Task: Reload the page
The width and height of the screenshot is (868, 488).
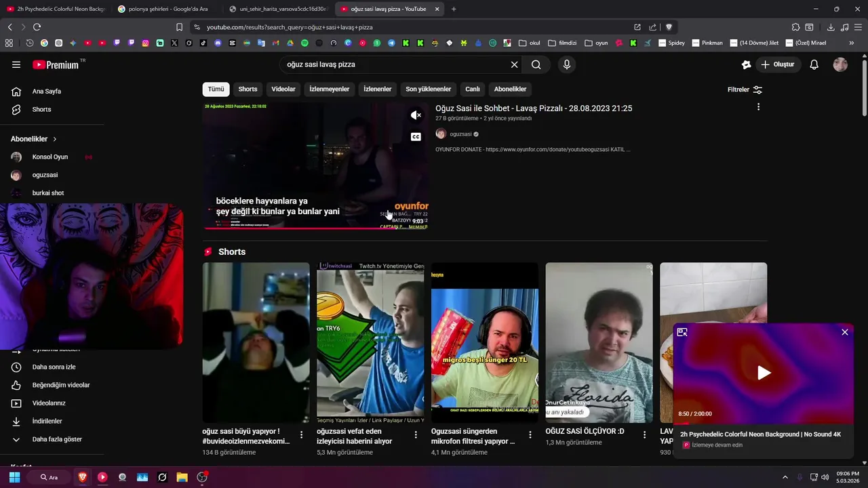Action: tap(37, 27)
